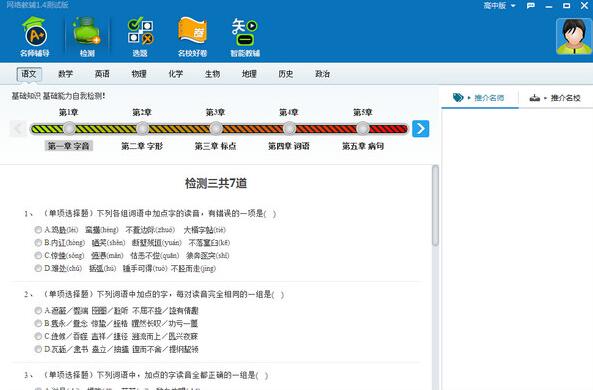The width and height of the screenshot is (593, 390).
Task: Switch to the 生物 subject tab
Action: [x=212, y=74]
